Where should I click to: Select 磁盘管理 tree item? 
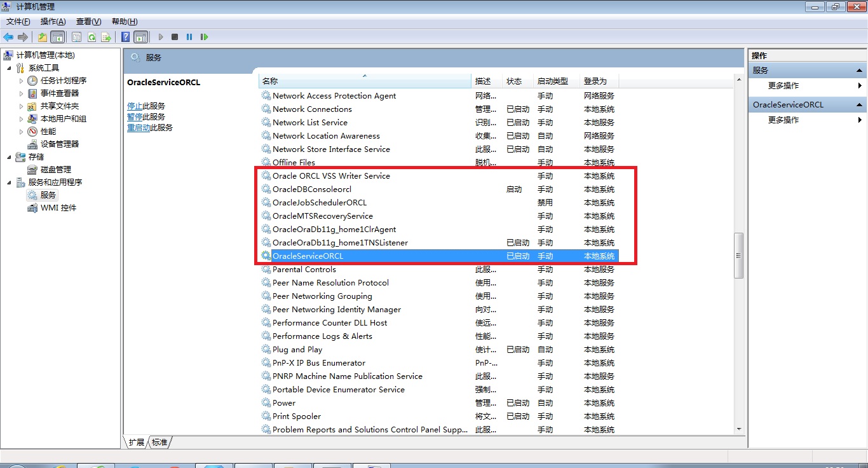(50, 170)
